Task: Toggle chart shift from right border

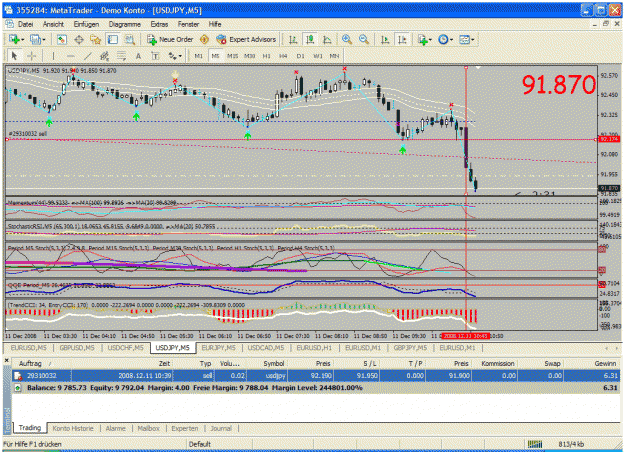Action: [402, 39]
